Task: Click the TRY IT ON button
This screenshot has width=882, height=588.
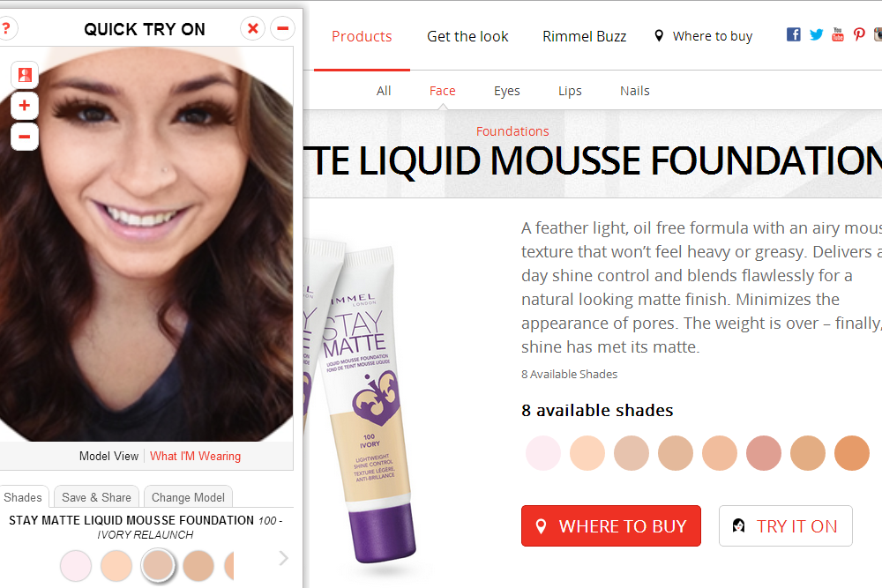Action: coord(785,525)
